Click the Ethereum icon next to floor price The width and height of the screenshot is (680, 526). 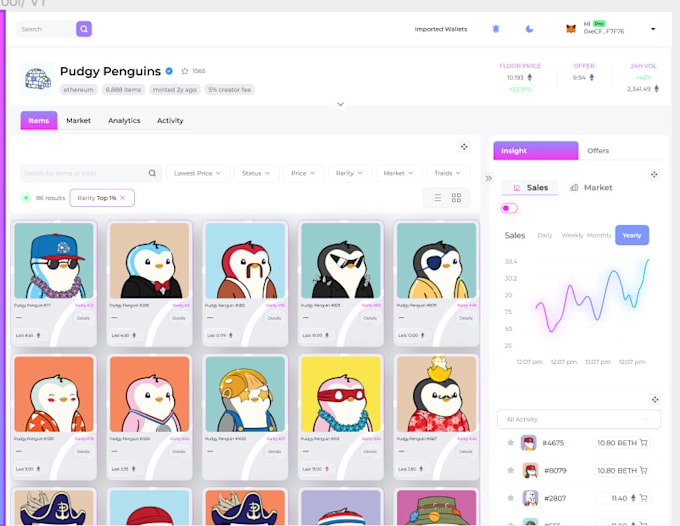point(530,78)
